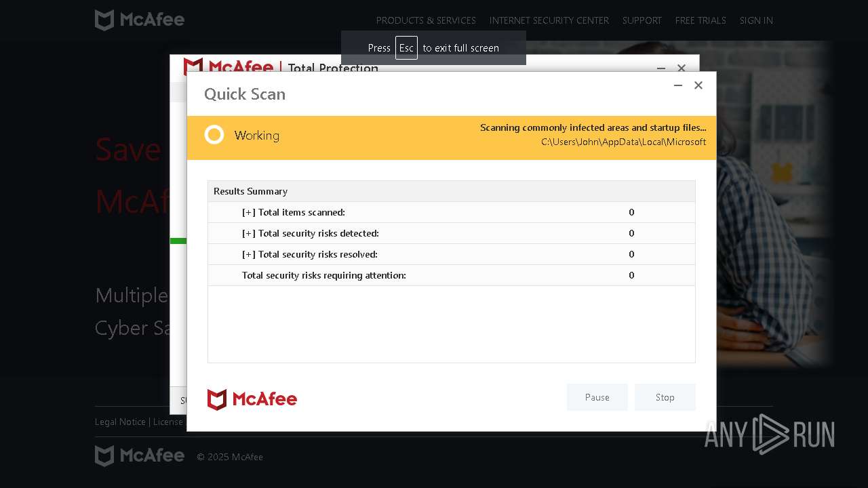Open the Legal Notice link
This screenshot has width=868, height=488.
point(120,422)
